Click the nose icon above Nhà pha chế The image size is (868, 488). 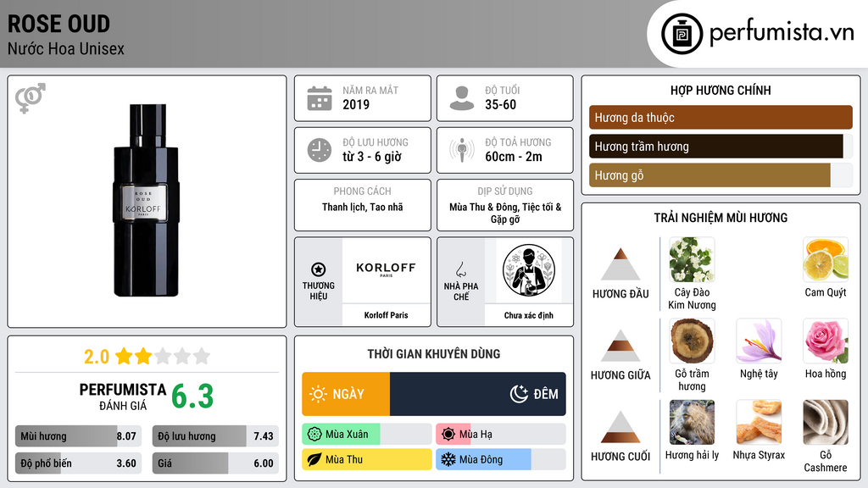tap(460, 269)
